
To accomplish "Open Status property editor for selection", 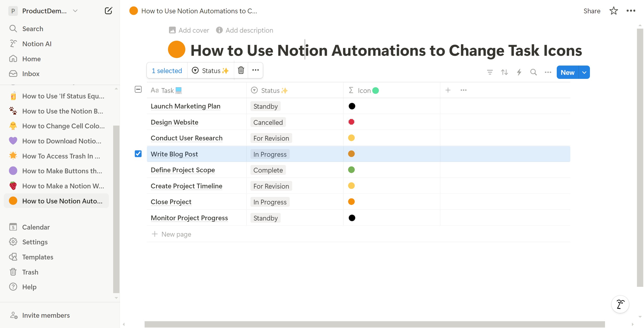I will (x=210, y=71).
